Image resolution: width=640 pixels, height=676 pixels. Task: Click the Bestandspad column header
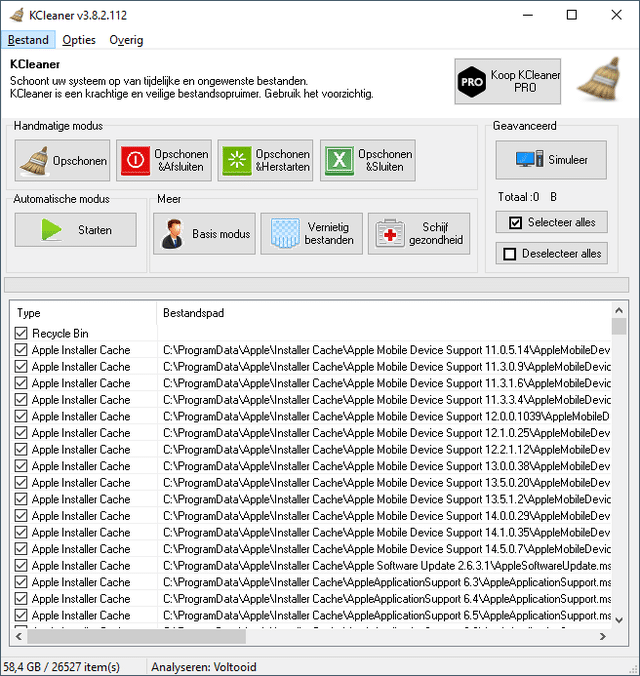click(x=384, y=313)
